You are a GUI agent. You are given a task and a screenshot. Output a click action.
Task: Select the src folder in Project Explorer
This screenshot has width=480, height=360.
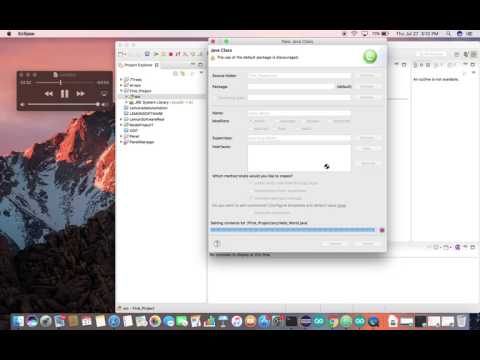click(x=135, y=97)
